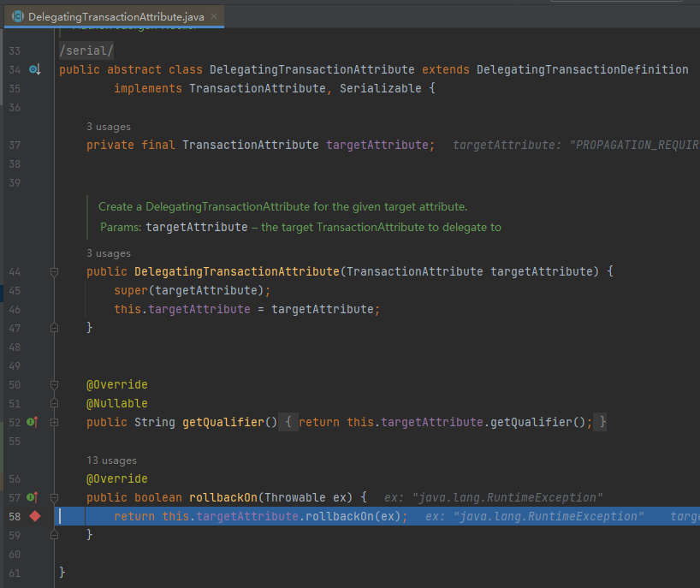The image size is (700, 588).
Task: Fold marker next to @Nullable line 51
Action: 54,404
